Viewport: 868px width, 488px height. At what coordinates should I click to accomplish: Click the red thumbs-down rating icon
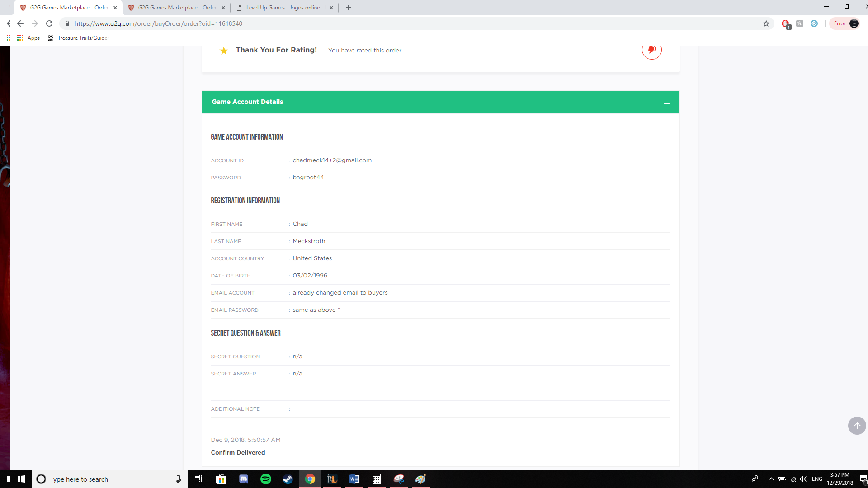(x=651, y=50)
